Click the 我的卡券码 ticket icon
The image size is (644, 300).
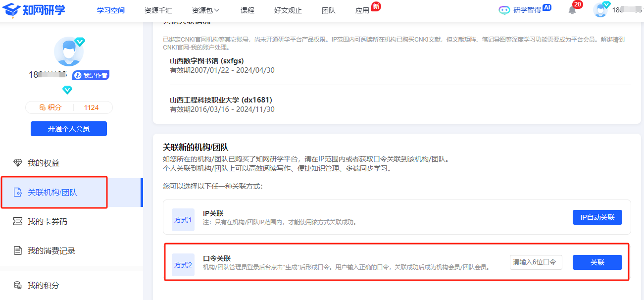tap(18, 222)
